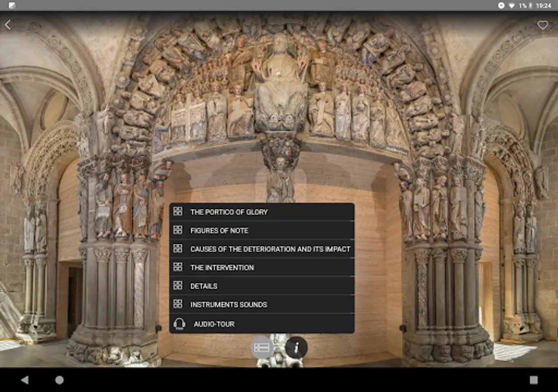Tap the heart favorite icon

click(542, 25)
